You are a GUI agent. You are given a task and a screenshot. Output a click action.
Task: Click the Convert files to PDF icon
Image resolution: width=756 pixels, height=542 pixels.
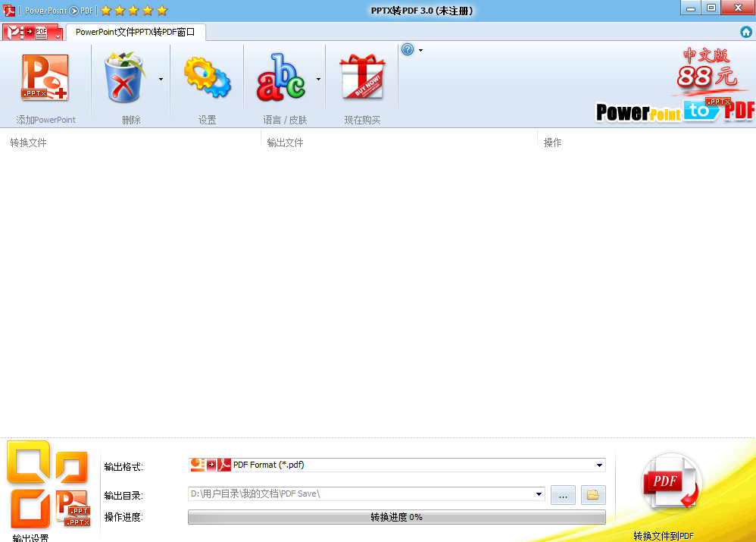click(x=671, y=483)
